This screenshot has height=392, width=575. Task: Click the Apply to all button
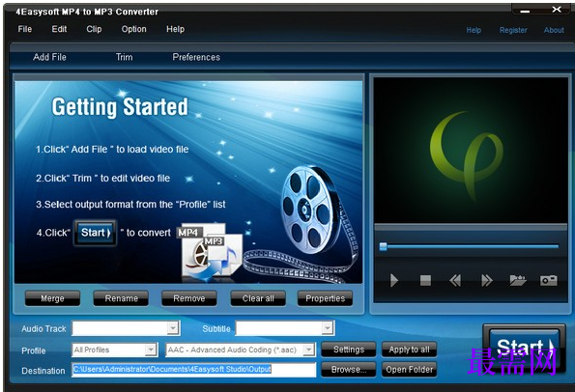pyautogui.click(x=409, y=350)
